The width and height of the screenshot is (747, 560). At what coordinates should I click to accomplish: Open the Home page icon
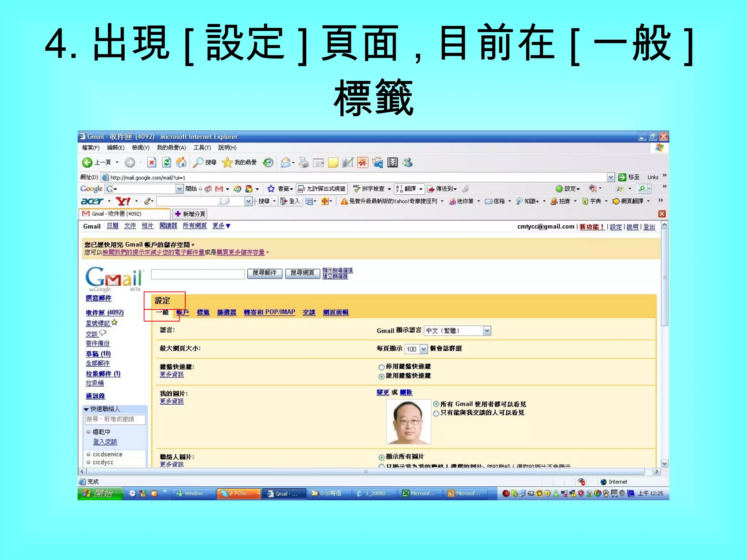pos(181,163)
